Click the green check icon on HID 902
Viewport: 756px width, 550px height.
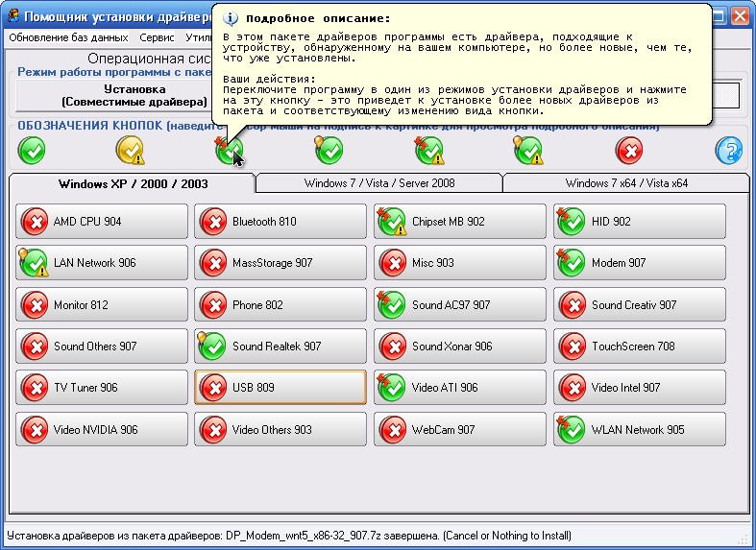click(572, 222)
